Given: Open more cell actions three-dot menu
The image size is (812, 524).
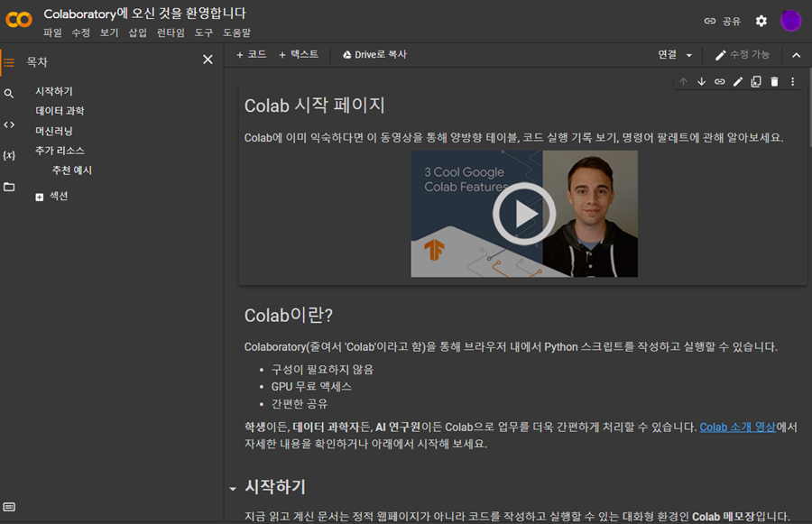Looking at the screenshot, I should point(792,82).
